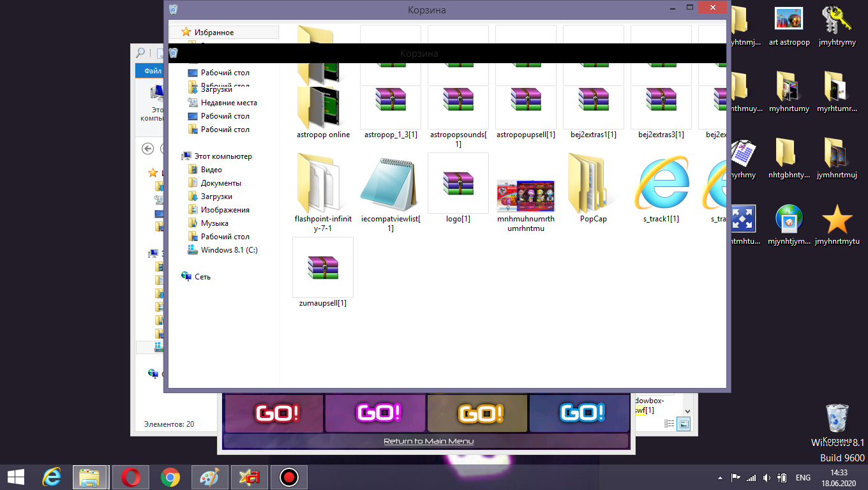Select the myrhtumr desktop folder

[837, 92]
